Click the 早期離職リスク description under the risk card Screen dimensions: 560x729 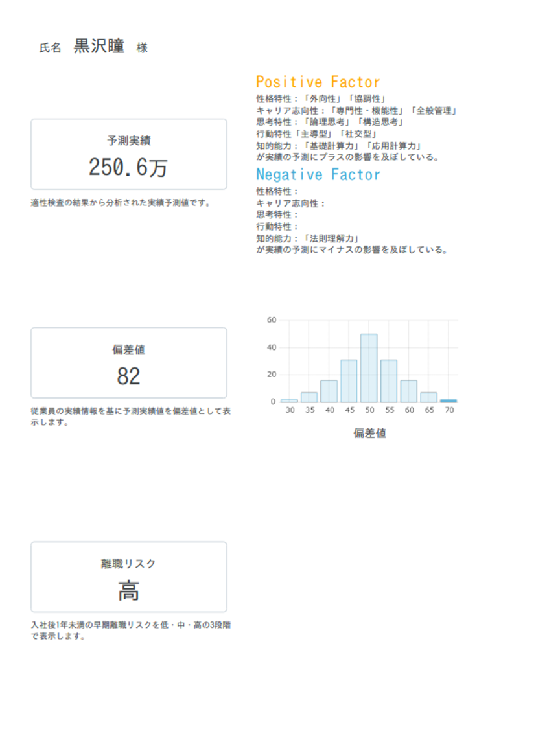[130, 631]
